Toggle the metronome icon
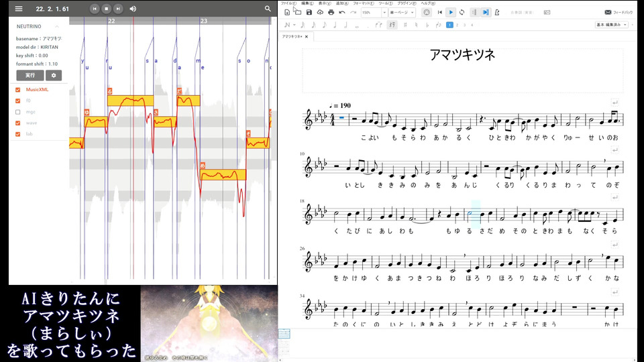The height and width of the screenshot is (362, 644). pos(497,12)
